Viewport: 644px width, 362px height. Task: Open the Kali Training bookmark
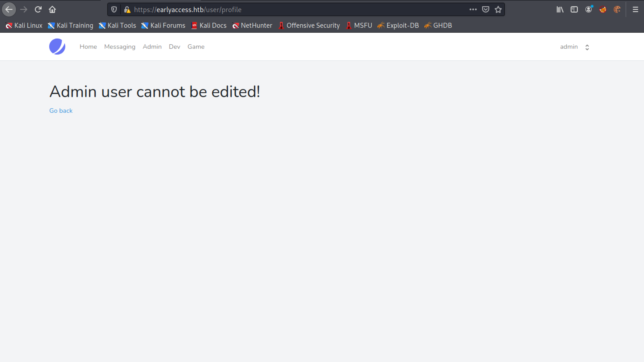click(70, 26)
